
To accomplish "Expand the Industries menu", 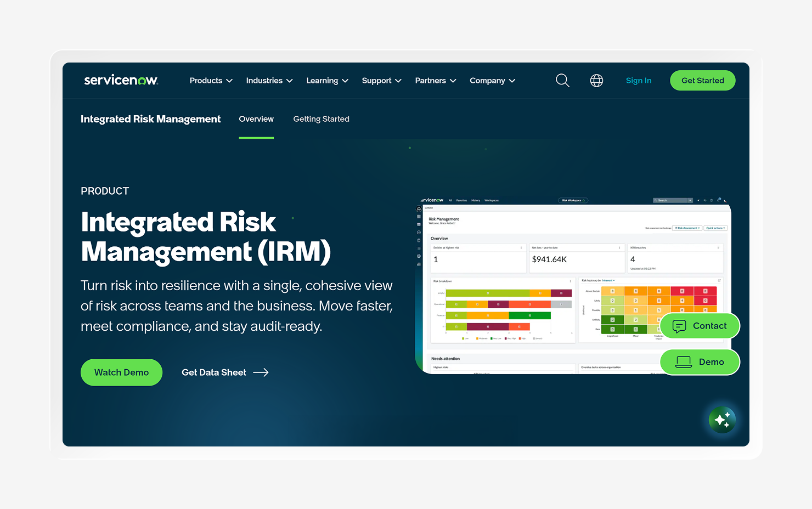I will (269, 81).
